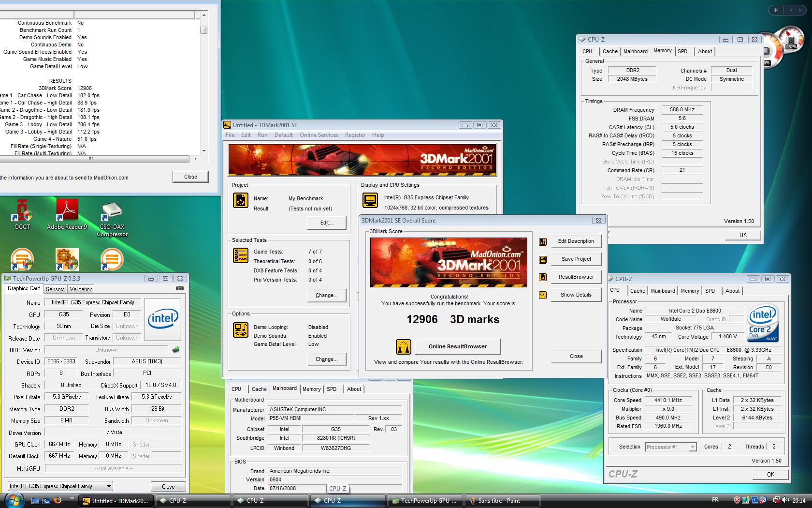The height and width of the screenshot is (508, 812).
Task: Switch to Untitled - 3DMark2001 taskbar button
Action: pos(116,501)
